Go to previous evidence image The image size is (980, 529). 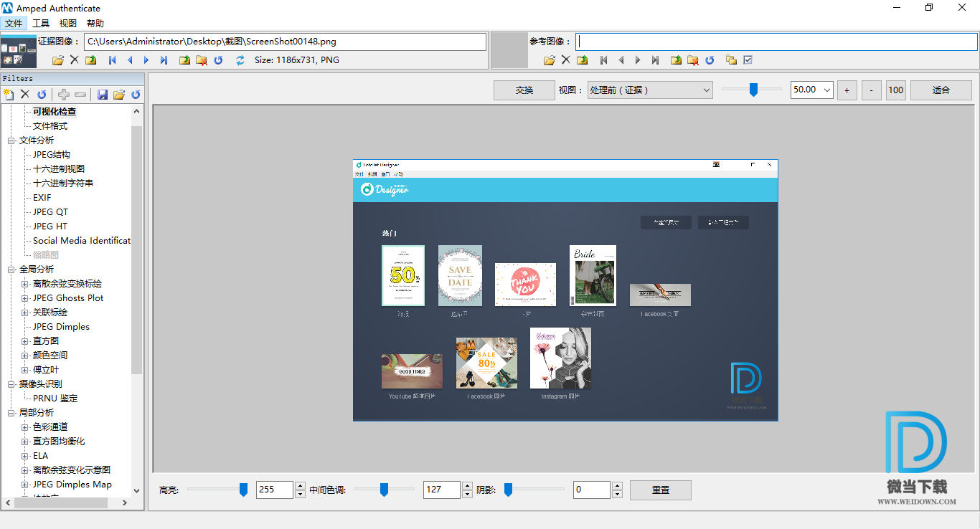130,60
